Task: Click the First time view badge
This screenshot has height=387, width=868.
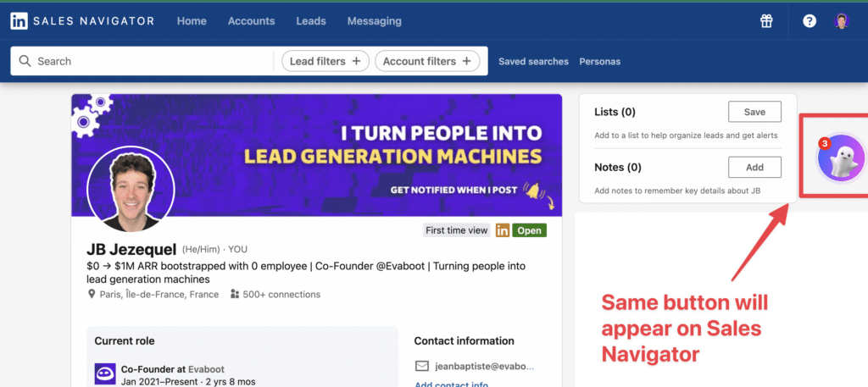Action: click(x=457, y=230)
